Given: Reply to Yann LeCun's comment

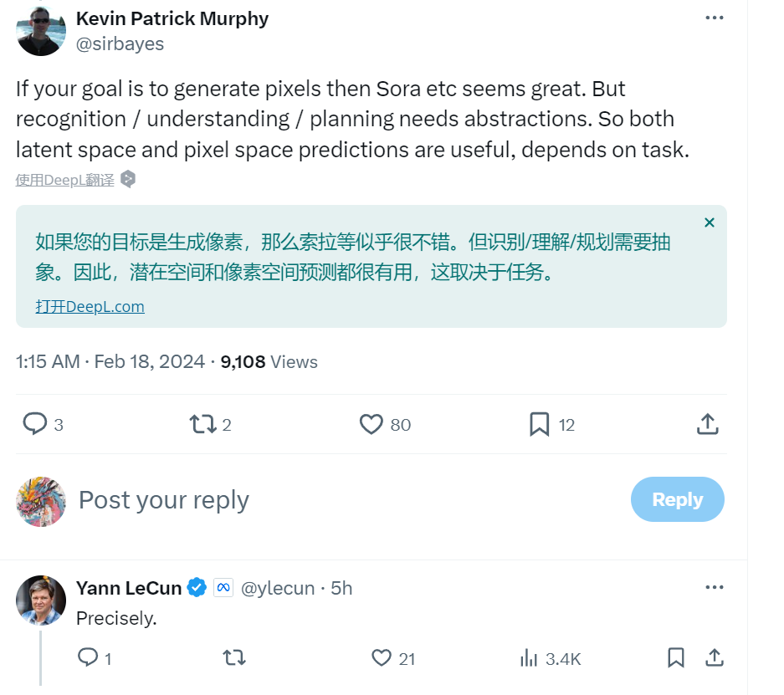Looking at the screenshot, I should click(x=88, y=658).
